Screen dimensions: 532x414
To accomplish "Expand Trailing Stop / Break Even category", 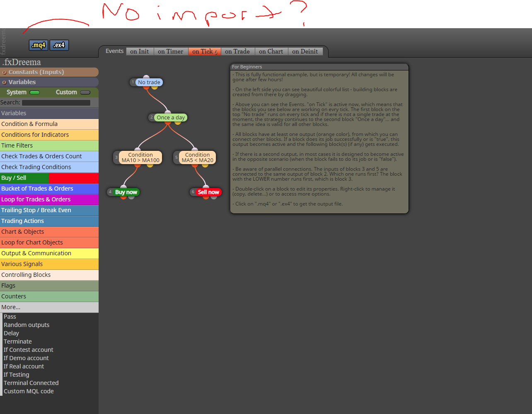I will pos(49,210).
